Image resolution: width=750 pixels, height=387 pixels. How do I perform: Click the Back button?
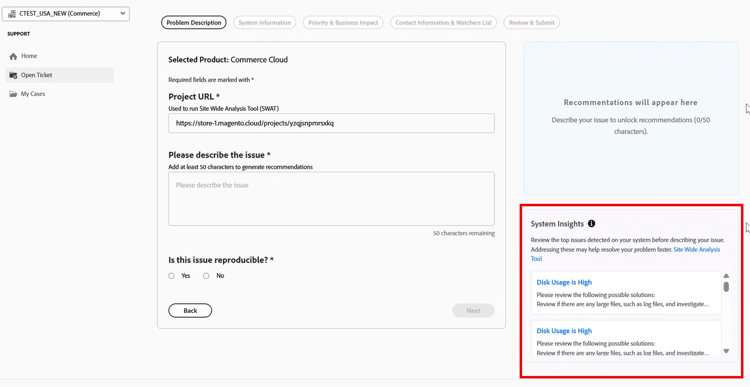click(190, 310)
